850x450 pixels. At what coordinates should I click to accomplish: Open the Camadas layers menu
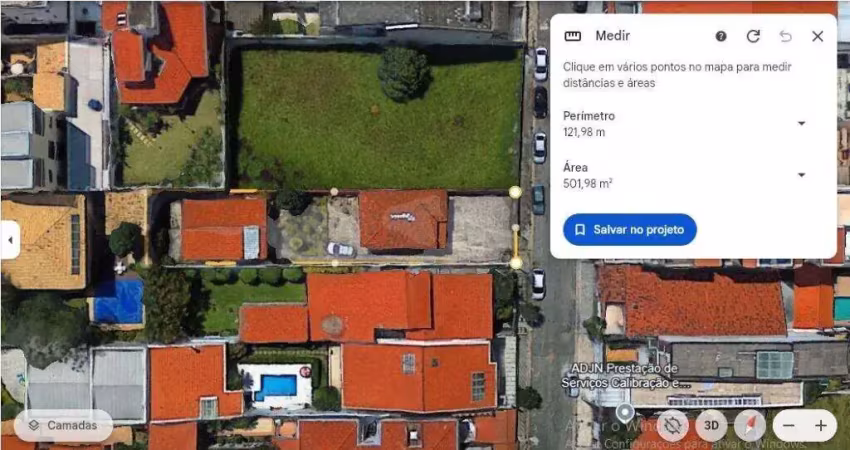pos(63,425)
